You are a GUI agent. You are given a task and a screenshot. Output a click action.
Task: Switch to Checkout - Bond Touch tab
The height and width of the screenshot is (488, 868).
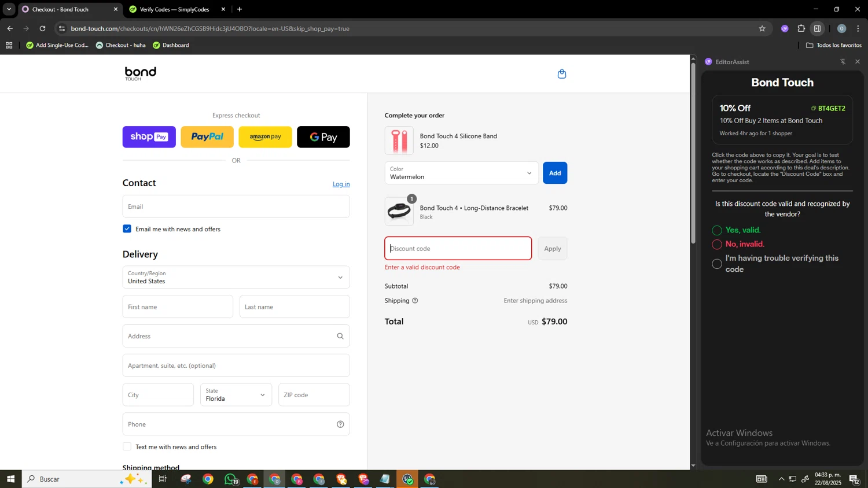69,9
